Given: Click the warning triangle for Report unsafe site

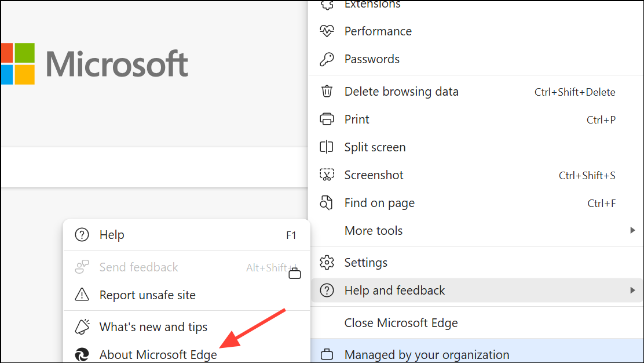Looking at the screenshot, I should point(82,295).
